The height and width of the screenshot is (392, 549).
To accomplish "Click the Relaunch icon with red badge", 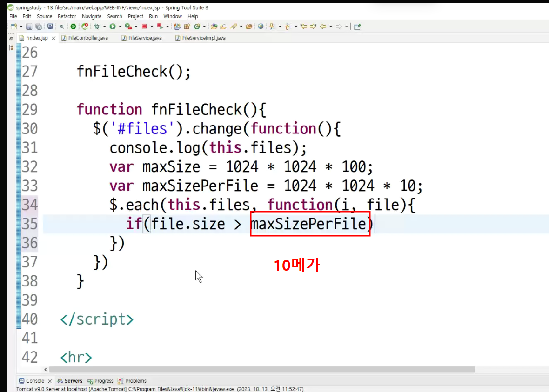I will click(x=85, y=26).
